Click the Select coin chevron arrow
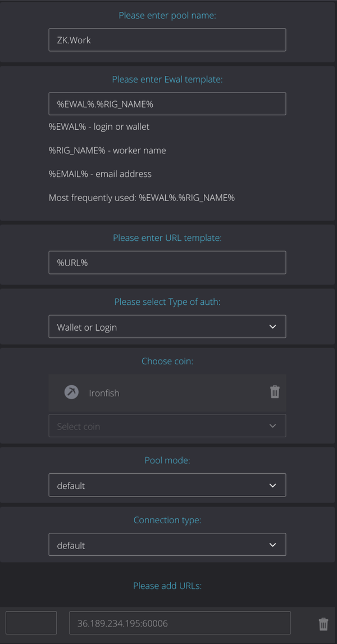 point(273,426)
